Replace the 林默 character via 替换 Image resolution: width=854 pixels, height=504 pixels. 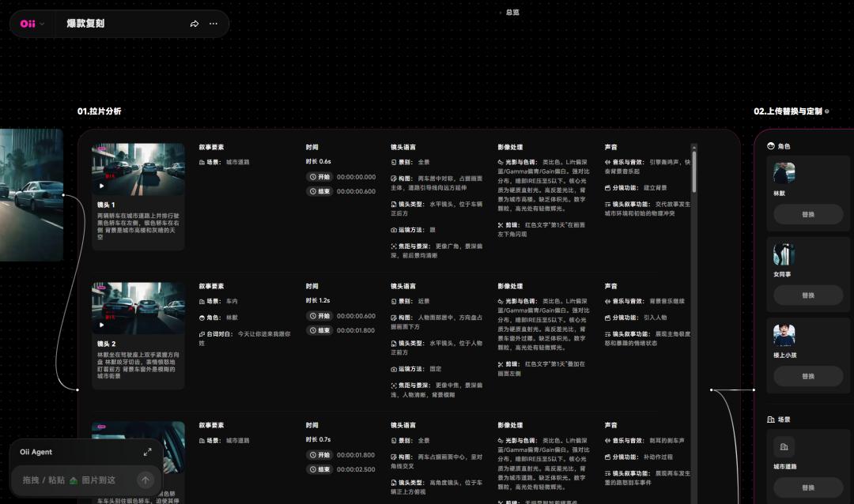click(x=808, y=214)
